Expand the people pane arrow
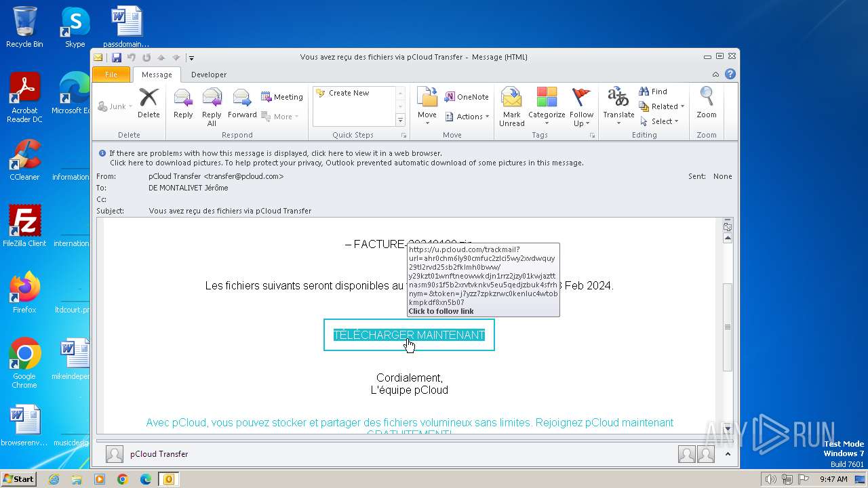 coord(728,454)
